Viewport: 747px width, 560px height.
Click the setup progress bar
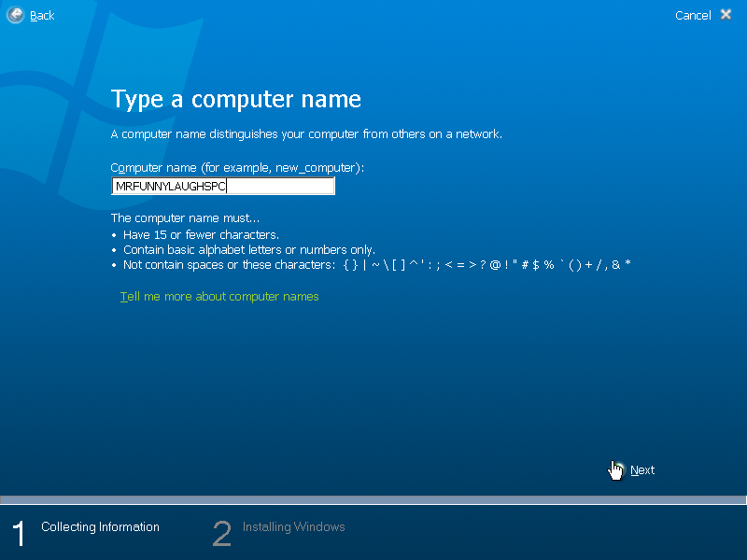point(373,500)
